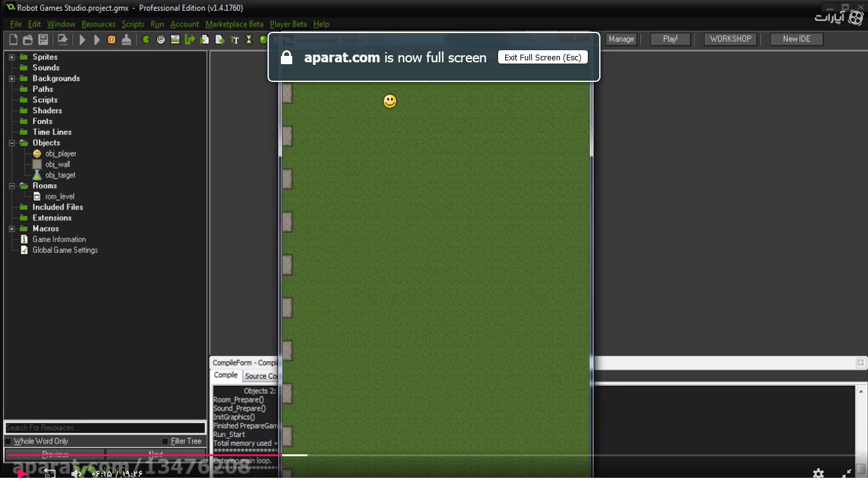Open the Account menu
868x488 pixels.
(184, 24)
